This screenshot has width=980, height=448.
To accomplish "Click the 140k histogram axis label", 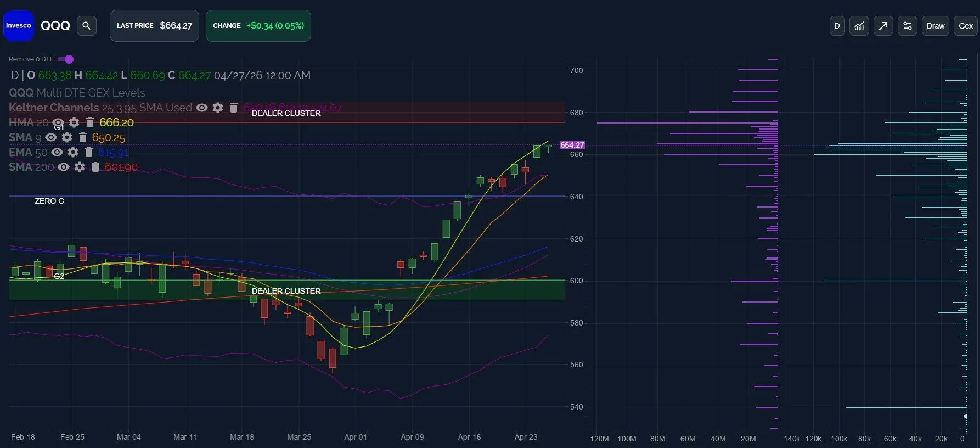I will tap(792, 439).
